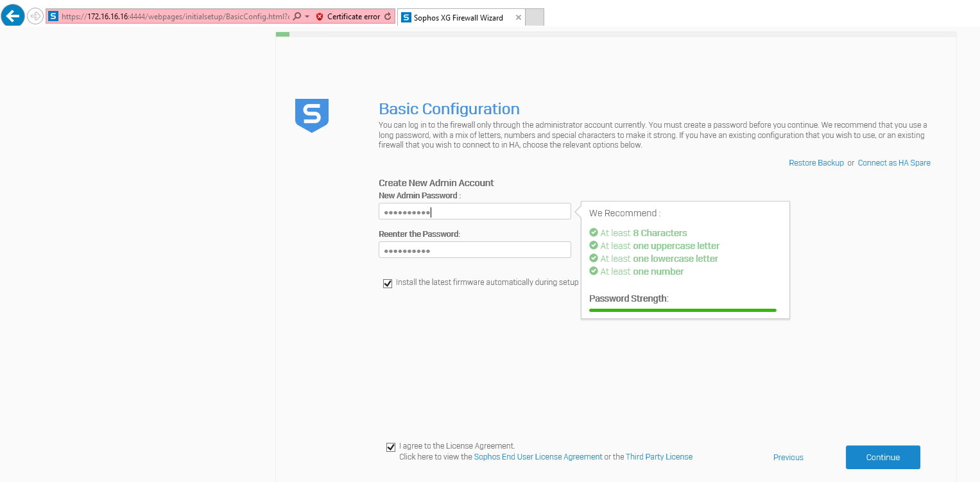The height and width of the screenshot is (482, 980).
Task: Uncheck install latest firmware automatically checkbox
Action: (388, 283)
